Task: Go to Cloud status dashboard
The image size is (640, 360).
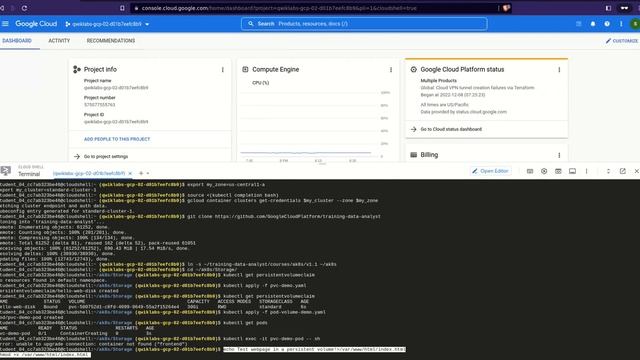Action: (x=451, y=129)
